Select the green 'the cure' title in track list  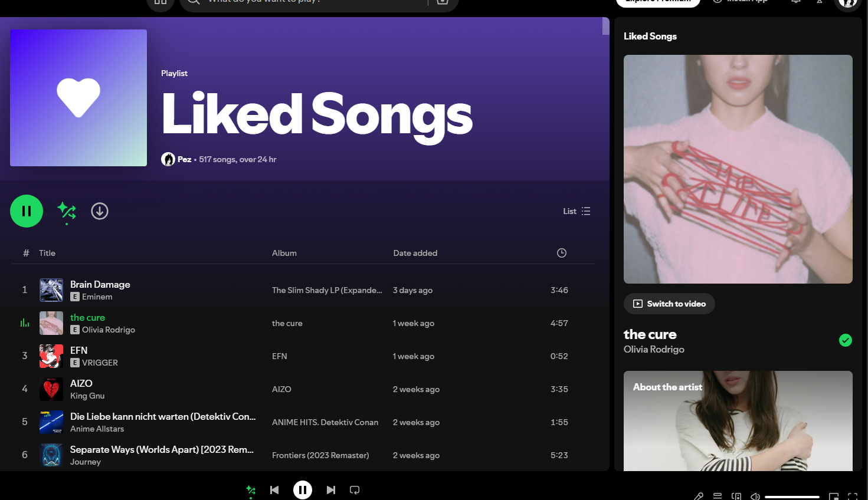[x=87, y=317]
